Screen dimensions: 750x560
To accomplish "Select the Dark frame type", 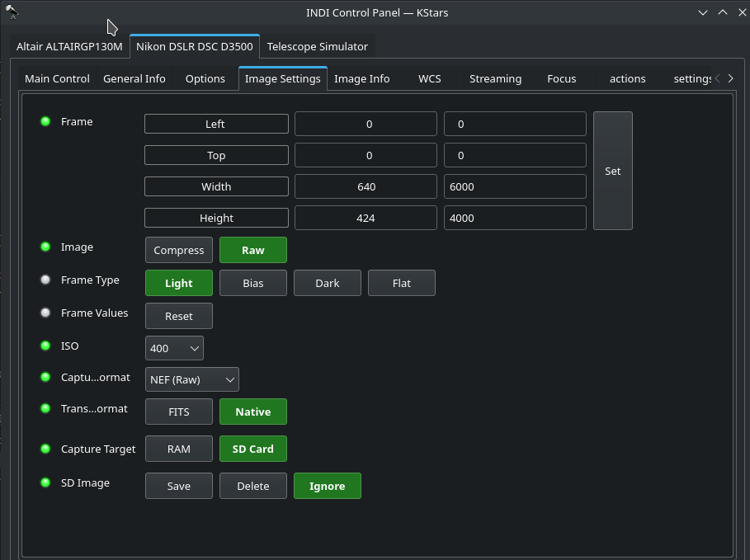I will (328, 283).
